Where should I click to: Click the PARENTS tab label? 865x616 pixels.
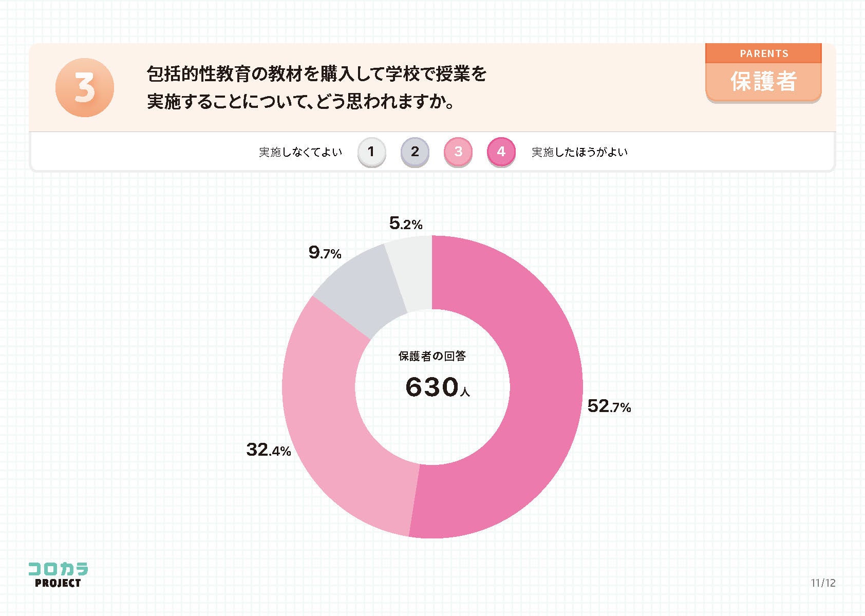(x=763, y=53)
